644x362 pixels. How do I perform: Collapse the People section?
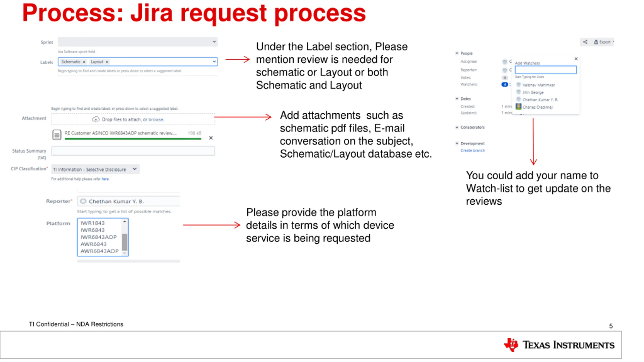click(x=457, y=53)
